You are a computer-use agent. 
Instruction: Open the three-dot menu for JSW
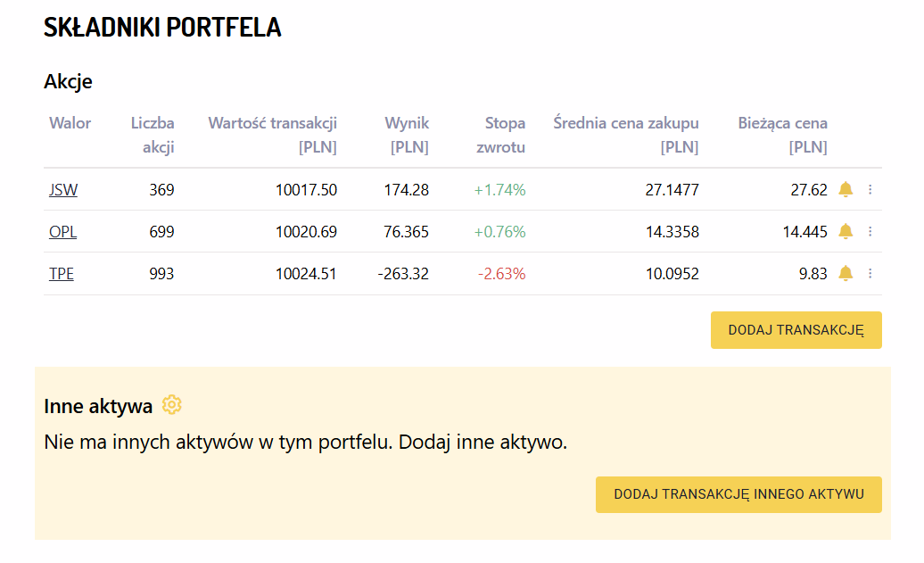(870, 189)
